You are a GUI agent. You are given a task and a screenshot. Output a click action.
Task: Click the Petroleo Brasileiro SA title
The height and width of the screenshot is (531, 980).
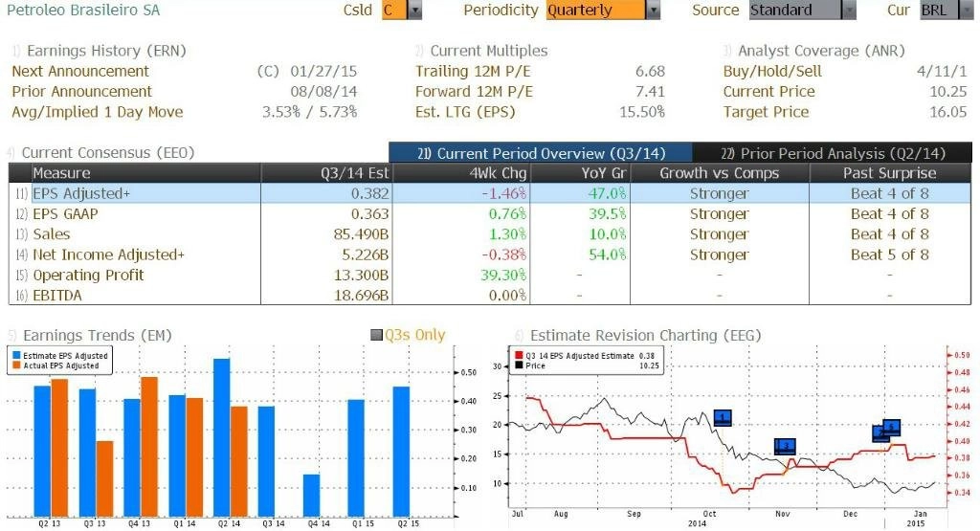(x=83, y=10)
